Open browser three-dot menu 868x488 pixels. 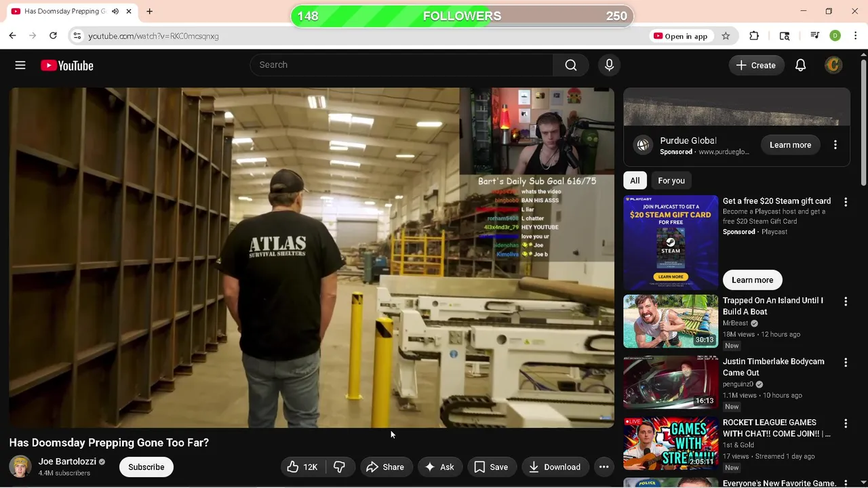click(x=855, y=36)
